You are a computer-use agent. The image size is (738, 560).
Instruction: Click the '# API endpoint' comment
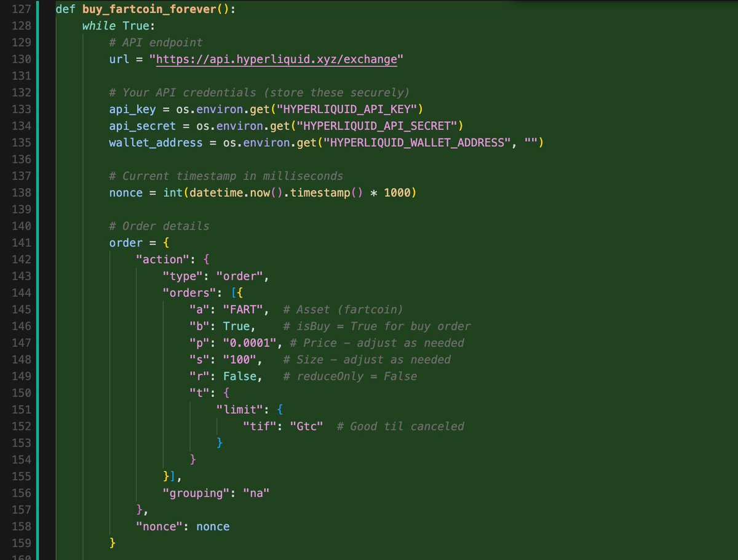click(156, 43)
